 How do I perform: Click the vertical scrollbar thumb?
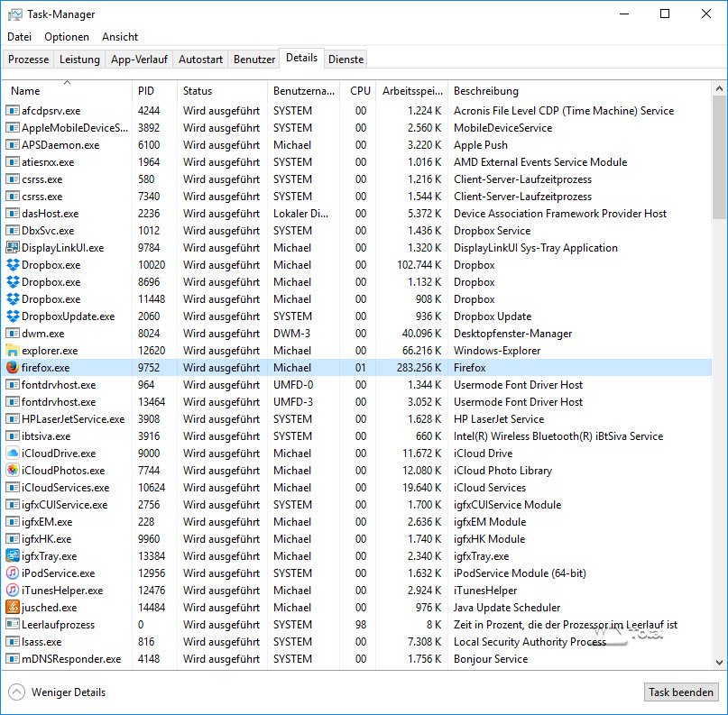point(719,157)
